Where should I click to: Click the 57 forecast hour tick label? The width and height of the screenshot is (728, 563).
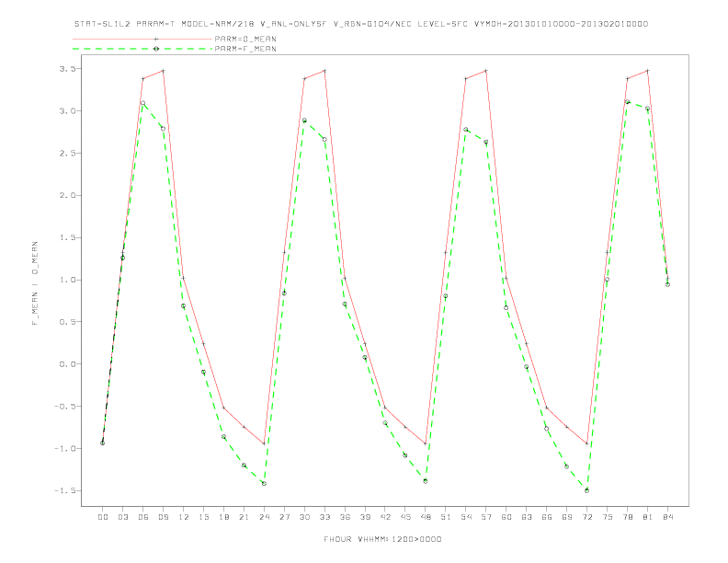pos(486,517)
